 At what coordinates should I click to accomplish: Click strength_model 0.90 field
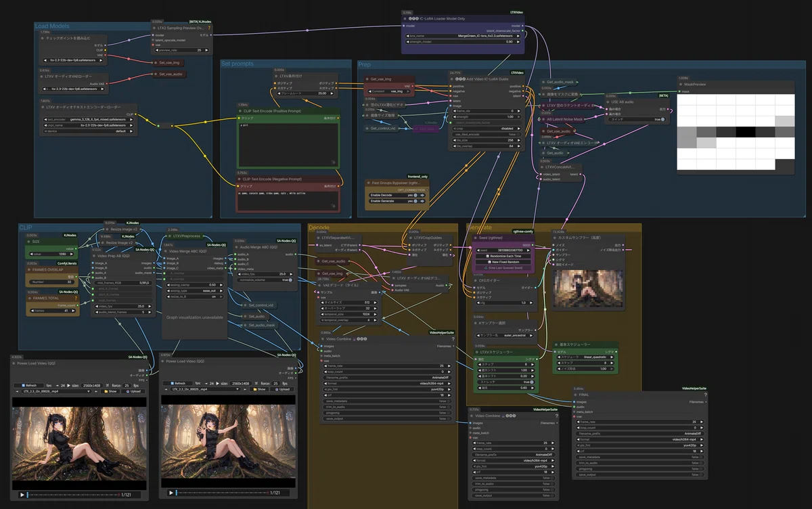coord(463,41)
